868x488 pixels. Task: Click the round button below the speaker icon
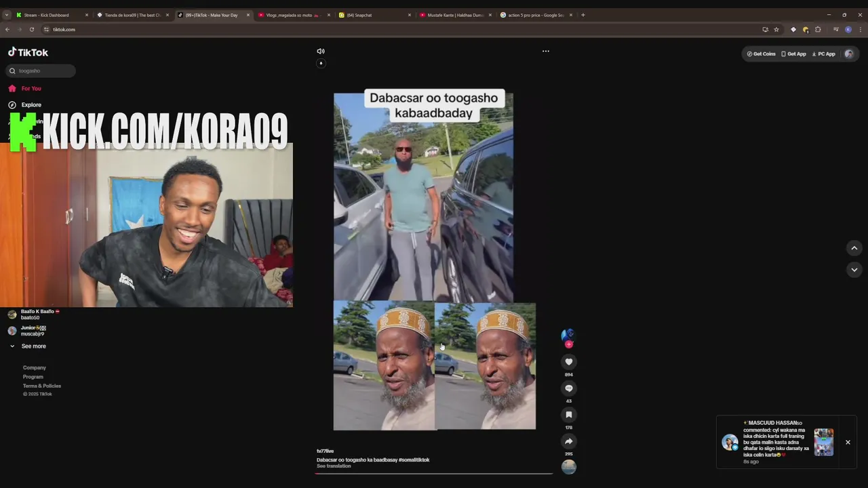[321, 63]
